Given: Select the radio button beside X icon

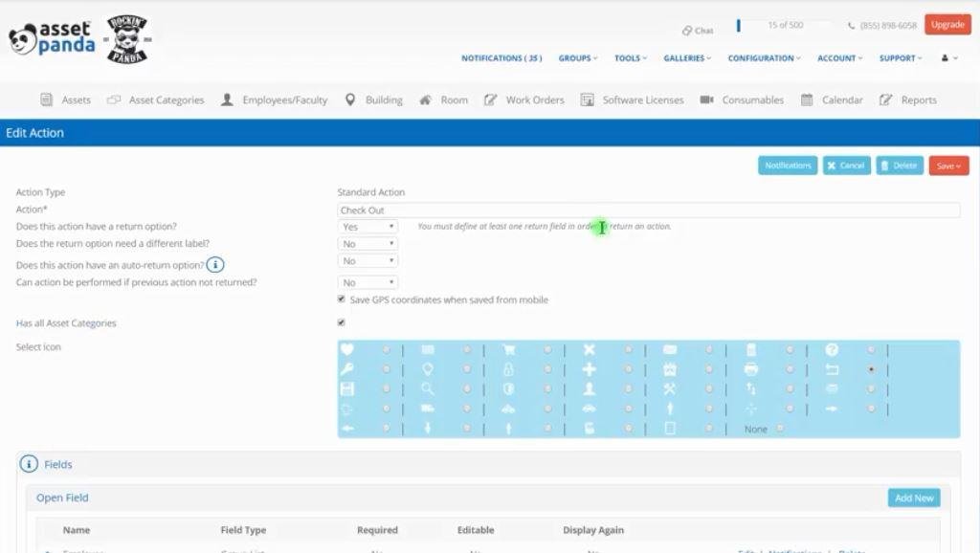Looking at the screenshot, I should (x=628, y=350).
